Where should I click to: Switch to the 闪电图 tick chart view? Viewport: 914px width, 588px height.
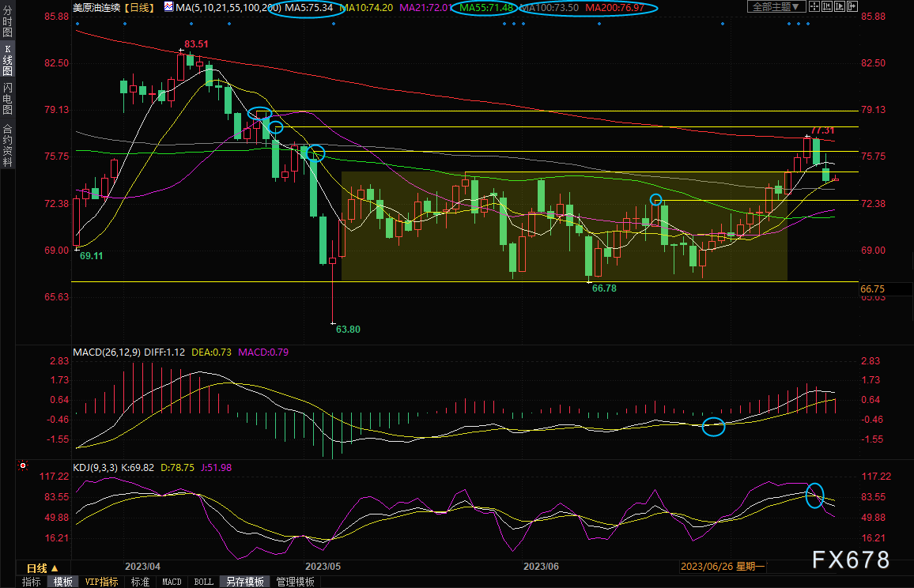tap(7, 99)
